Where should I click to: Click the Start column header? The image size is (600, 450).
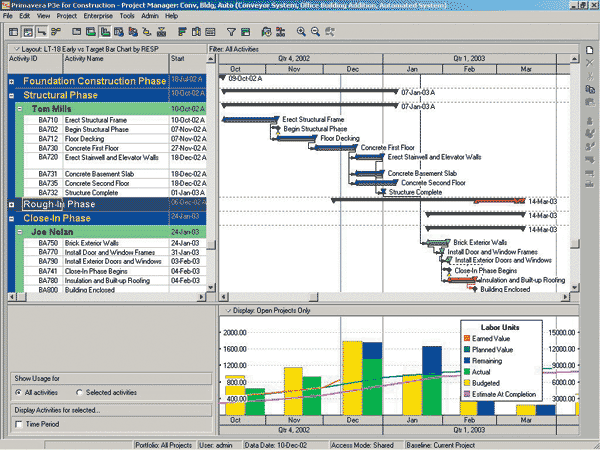pos(188,64)
